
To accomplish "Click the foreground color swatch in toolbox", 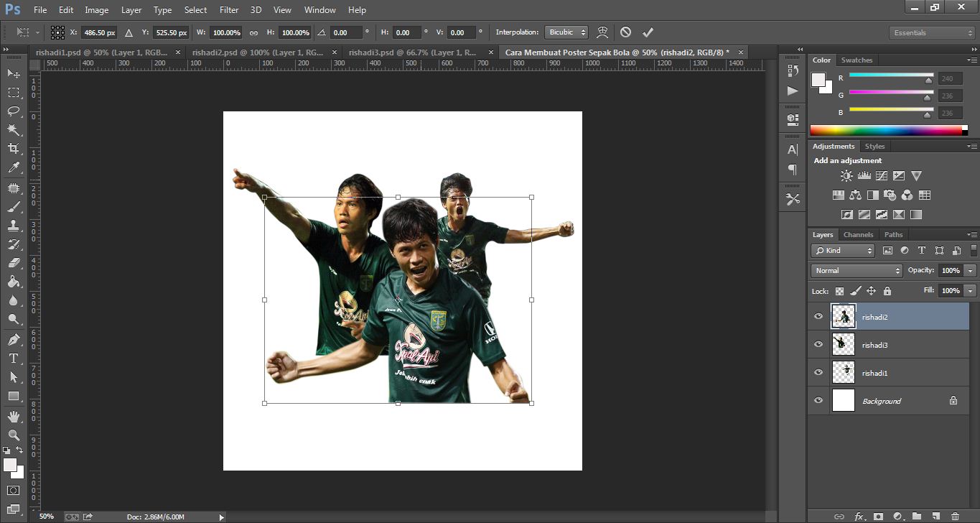I will pyautogui.click(x=10, y=465).
